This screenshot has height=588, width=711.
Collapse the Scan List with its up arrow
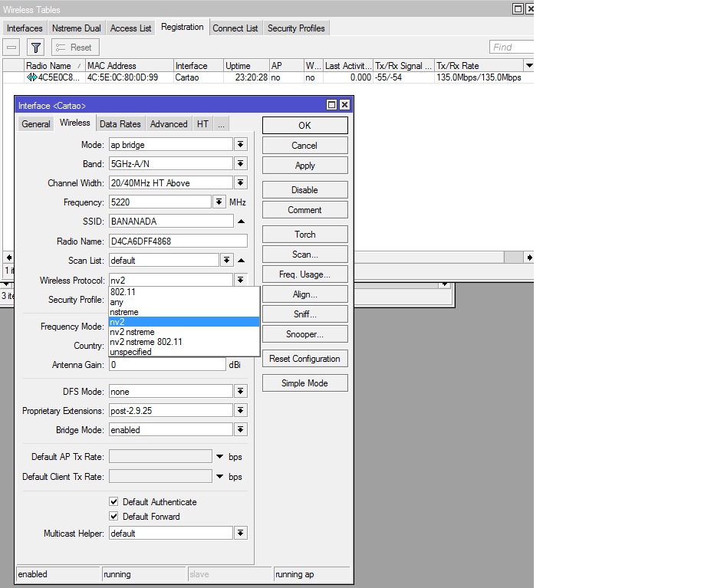click(x=242, y=260)
